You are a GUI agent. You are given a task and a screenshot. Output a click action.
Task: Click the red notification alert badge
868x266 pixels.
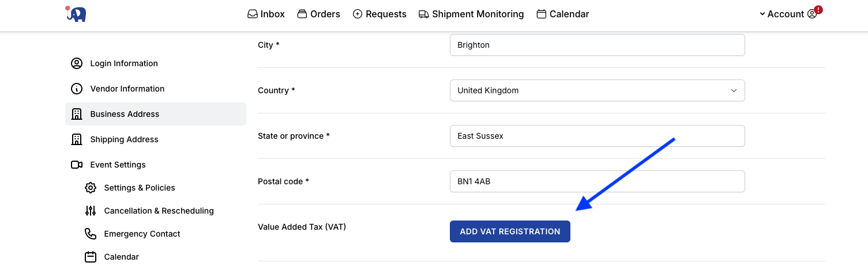coord(818,9)
